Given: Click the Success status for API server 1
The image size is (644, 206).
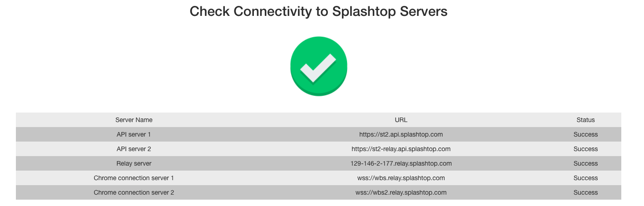Looking at the screenshot, I should (585, 134).
